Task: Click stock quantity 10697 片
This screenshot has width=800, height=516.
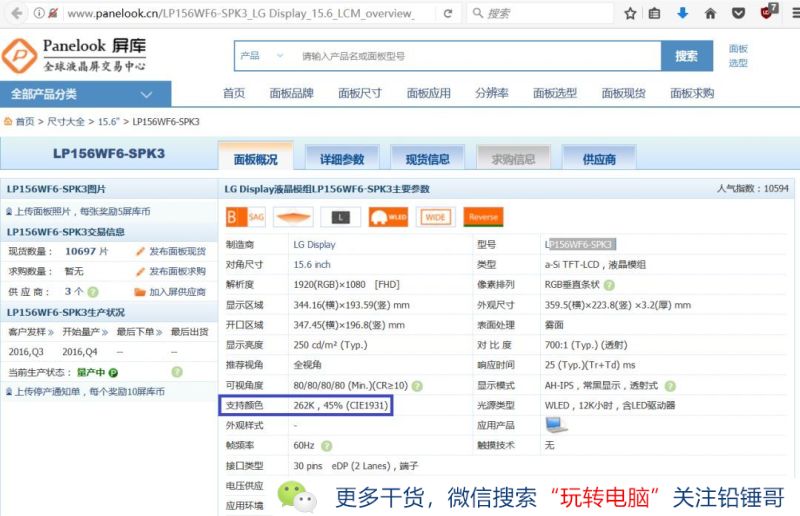Action: [86, 252]
